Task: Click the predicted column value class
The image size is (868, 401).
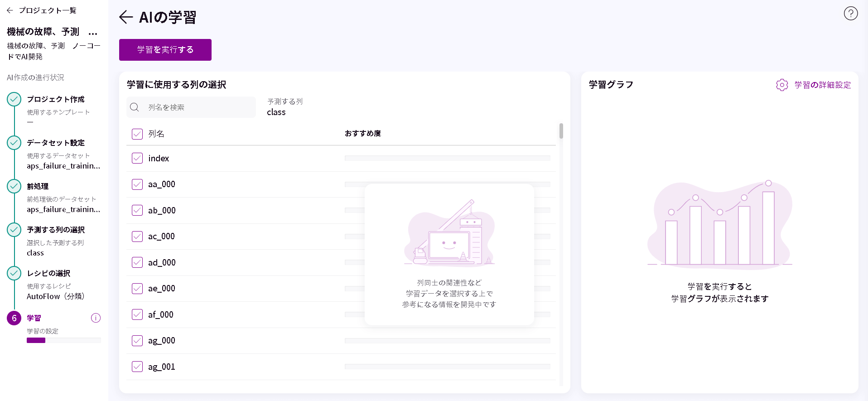Action: click(276, 112)
